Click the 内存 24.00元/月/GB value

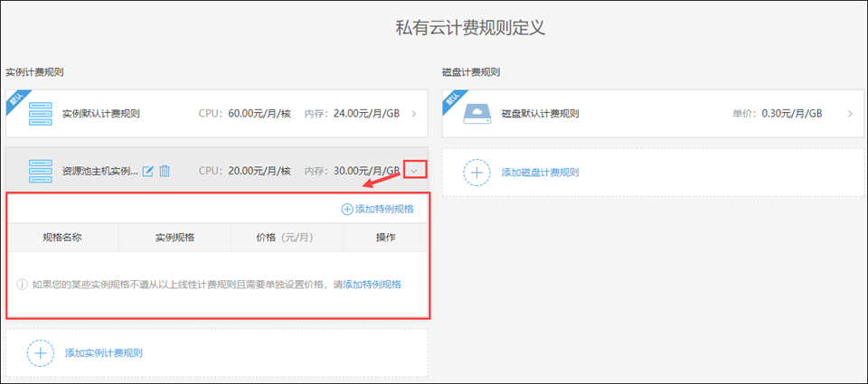click(x=366, y=114)
